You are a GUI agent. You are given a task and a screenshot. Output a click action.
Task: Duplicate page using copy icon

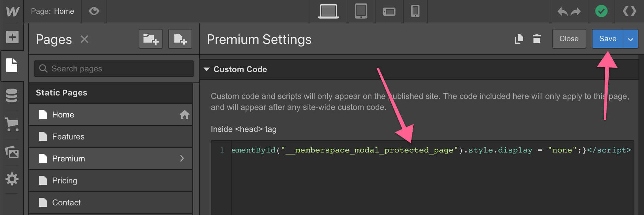tap(519, 39)
